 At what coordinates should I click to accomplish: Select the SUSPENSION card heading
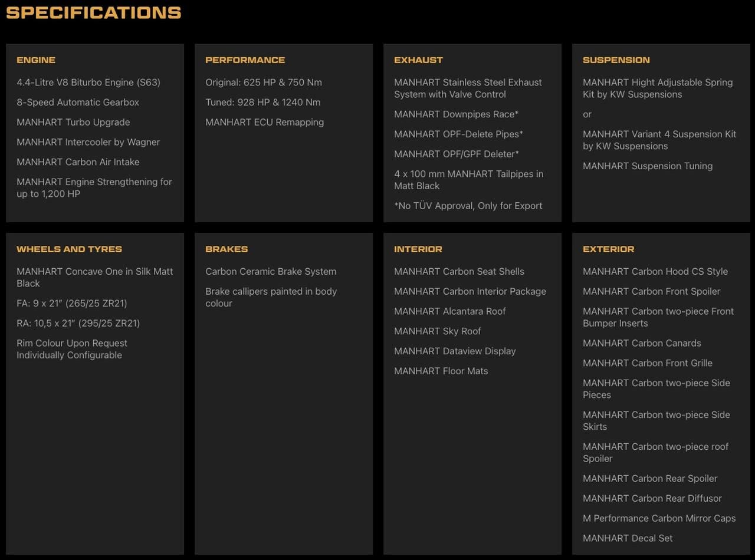(x=616, y=60)
